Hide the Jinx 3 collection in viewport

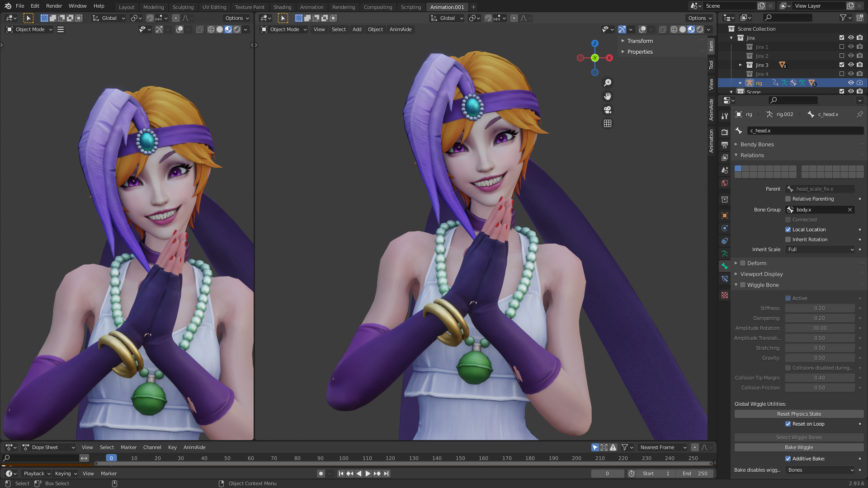[x=851, y=65]
